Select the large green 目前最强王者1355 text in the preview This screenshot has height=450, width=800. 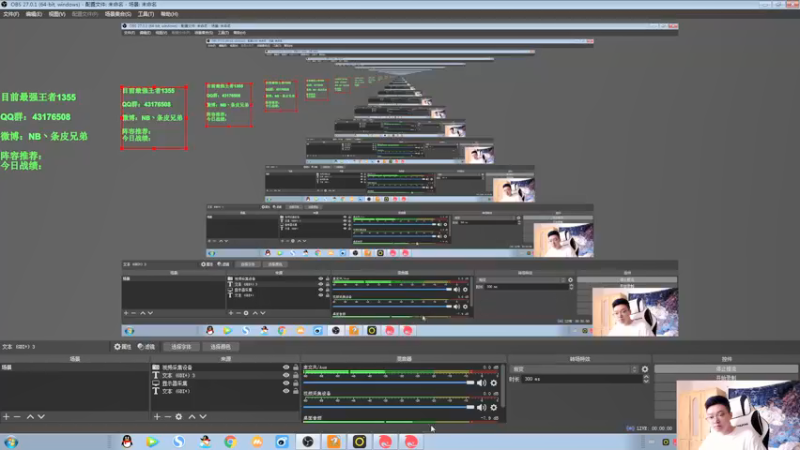38,97
